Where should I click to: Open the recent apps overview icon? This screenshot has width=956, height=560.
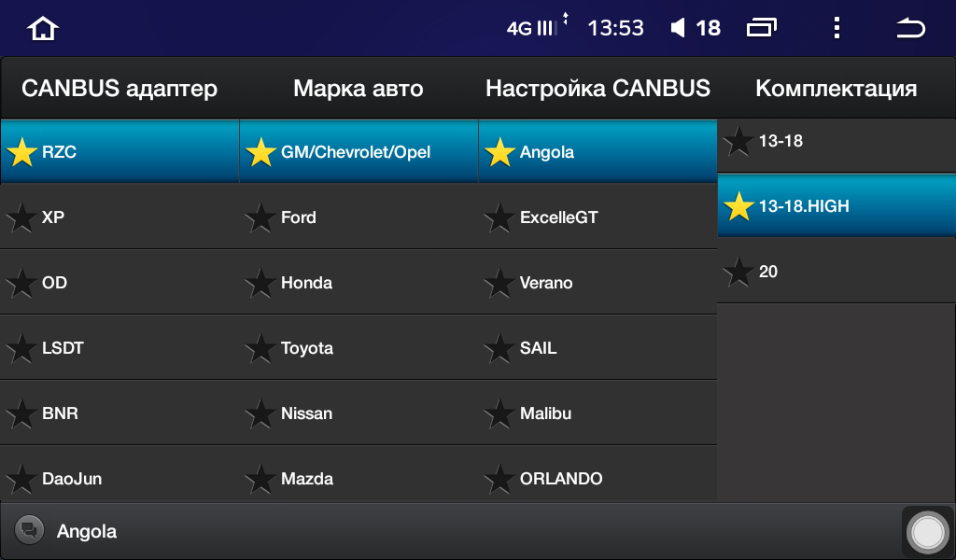(x=762, y=27)
